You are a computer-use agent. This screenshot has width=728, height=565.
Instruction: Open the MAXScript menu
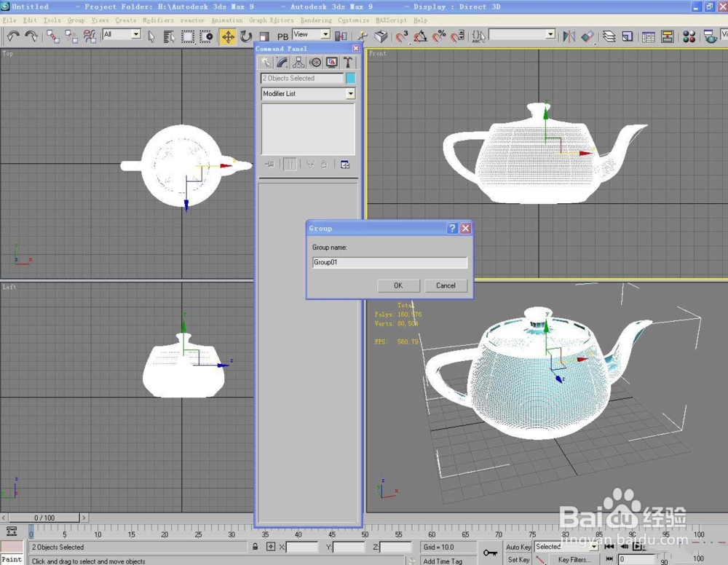point(391,20)
